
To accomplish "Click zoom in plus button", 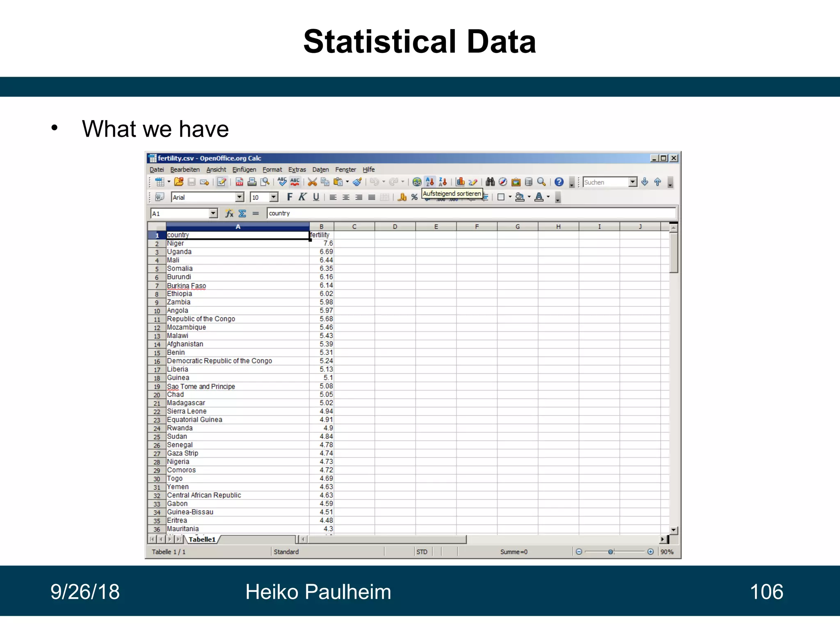I will 651,552.
